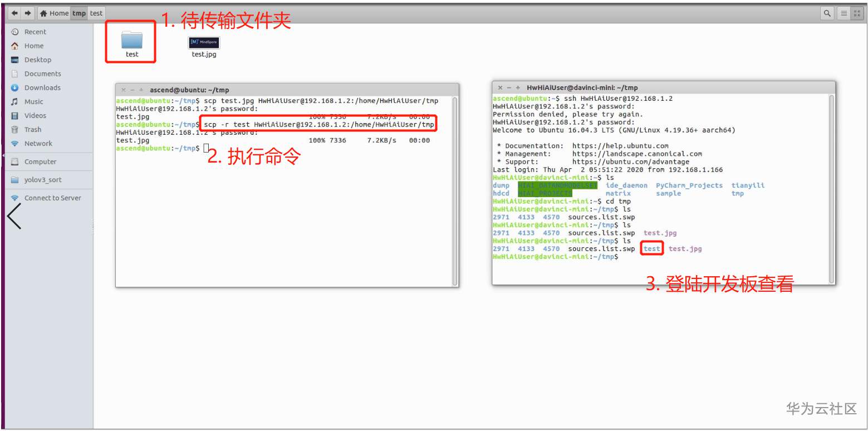Image resolution: width=868 pixels, height=431 pixels.
Task: Select the test path bar segment
Action: [x=96, y=13]
